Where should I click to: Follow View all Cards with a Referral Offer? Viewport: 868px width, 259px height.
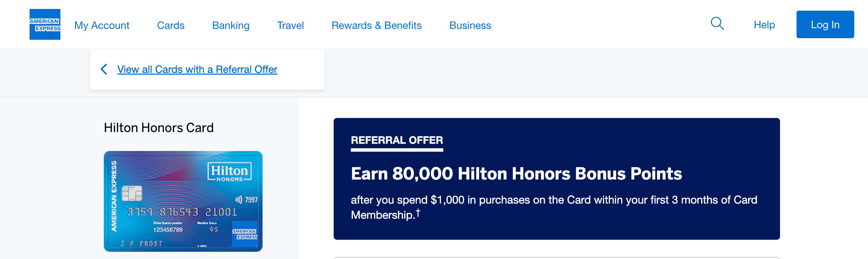click(x=197, y=69)
